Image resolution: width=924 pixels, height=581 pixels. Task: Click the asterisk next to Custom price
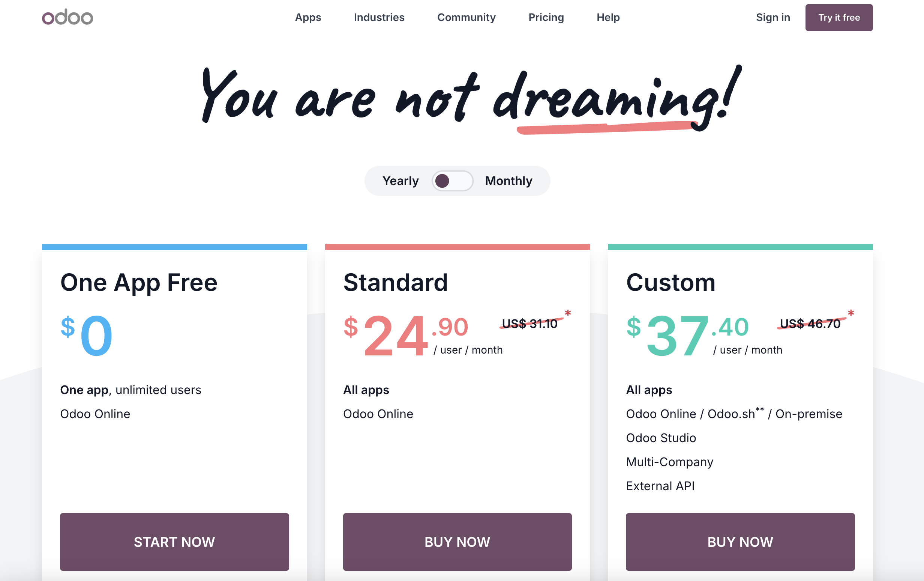pyautogui.click(x=851, y=314)
